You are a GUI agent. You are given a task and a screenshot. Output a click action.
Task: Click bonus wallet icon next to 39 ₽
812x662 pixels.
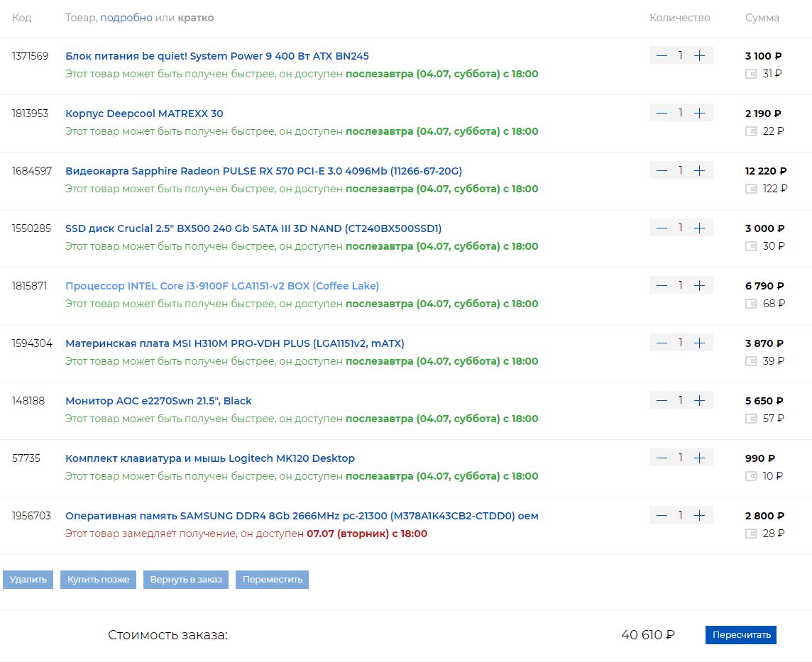tap(751, 361)
